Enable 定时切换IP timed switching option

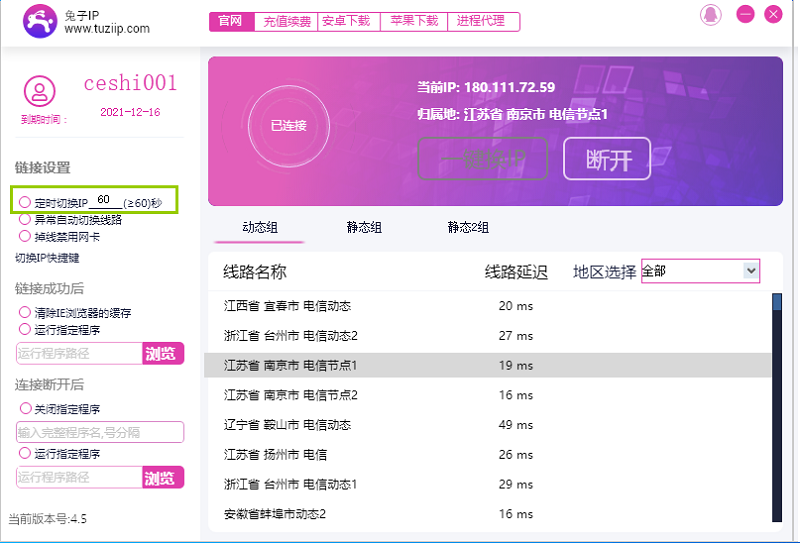[25, 201]
